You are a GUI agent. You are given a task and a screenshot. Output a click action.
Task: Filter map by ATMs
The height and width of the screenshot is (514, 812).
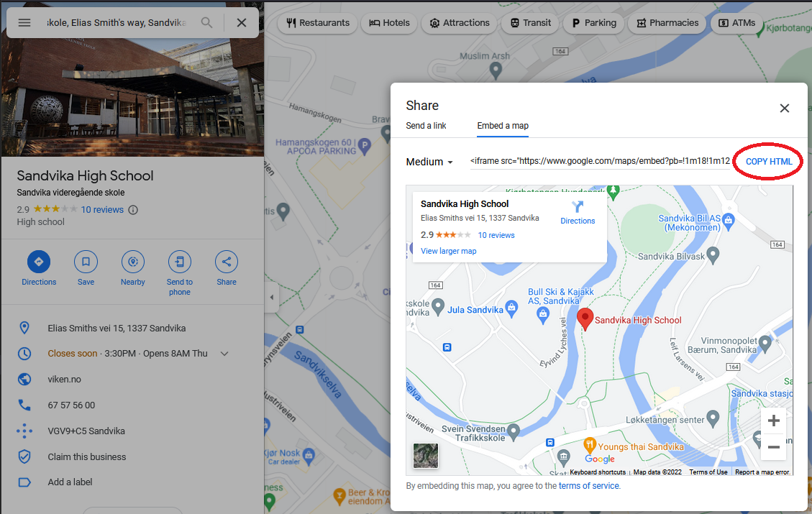(736, 23)
